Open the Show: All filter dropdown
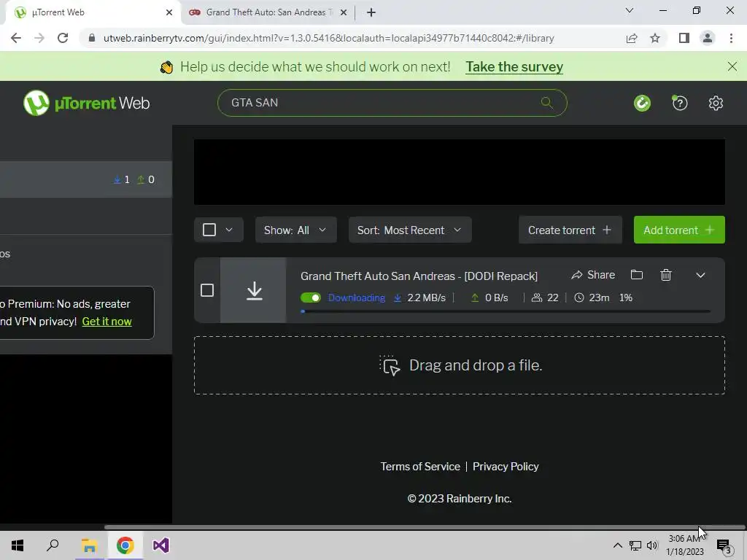The width and height of the screenshot is (747, 560). 296,230
